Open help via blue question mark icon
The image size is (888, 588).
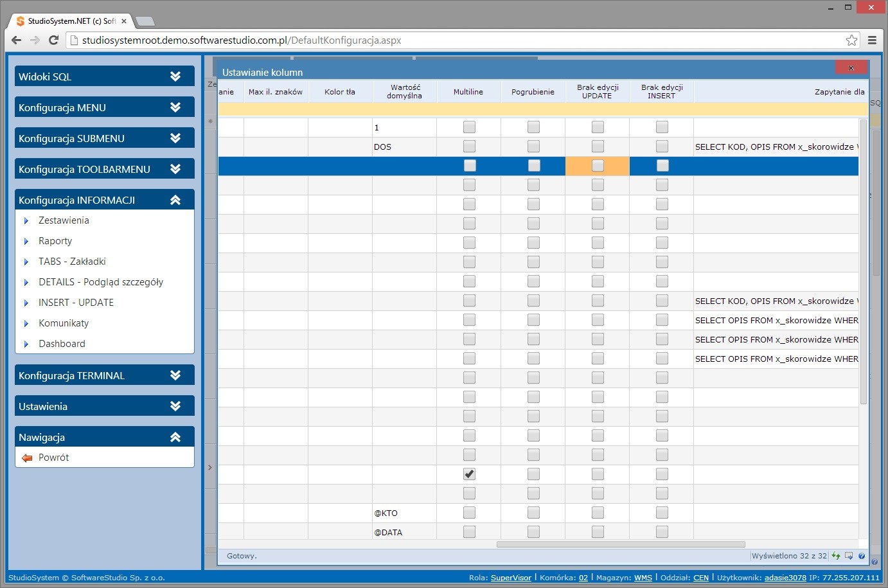coord(862,556)
